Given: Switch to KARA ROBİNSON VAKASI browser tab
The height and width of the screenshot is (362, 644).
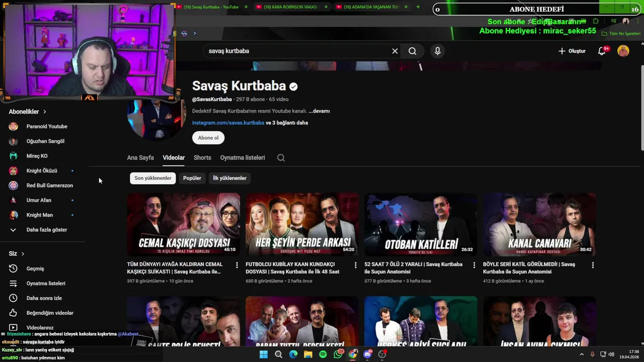Looking at the screenshot, I should 292,7.
